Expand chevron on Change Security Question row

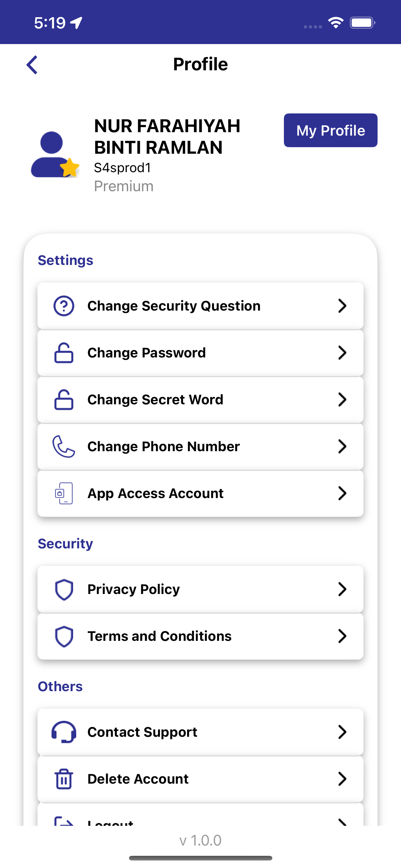pos(342,306)
